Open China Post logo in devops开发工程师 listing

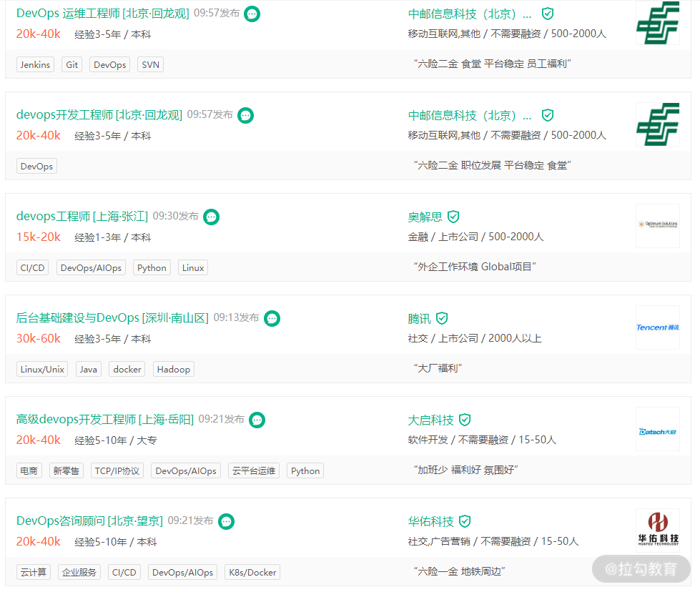tap(658, 124)
